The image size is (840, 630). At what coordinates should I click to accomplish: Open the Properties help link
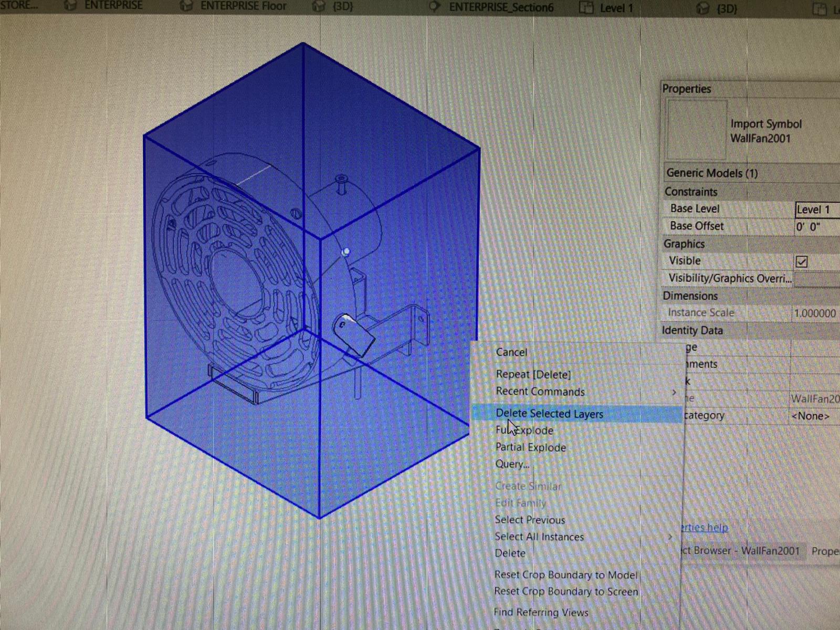point(706,528)
